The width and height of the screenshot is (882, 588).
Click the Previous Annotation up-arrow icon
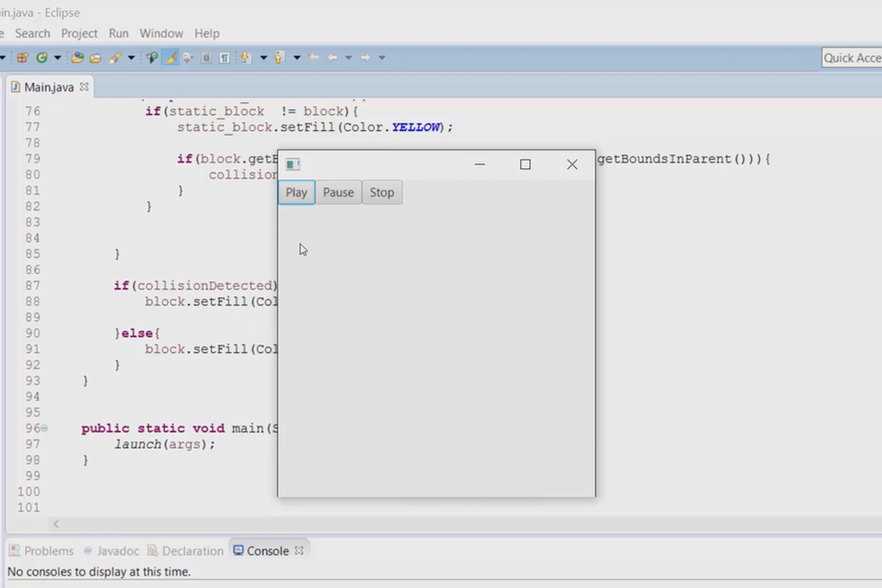coord(279,57)
